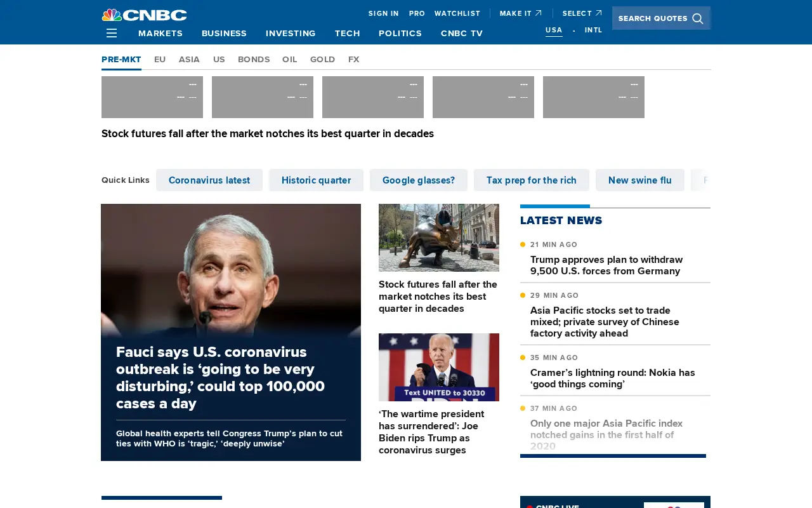Click the Wall Street bull thumbnail
The height and width of the screenshot is (508, 812).
[x=439, y=237]
